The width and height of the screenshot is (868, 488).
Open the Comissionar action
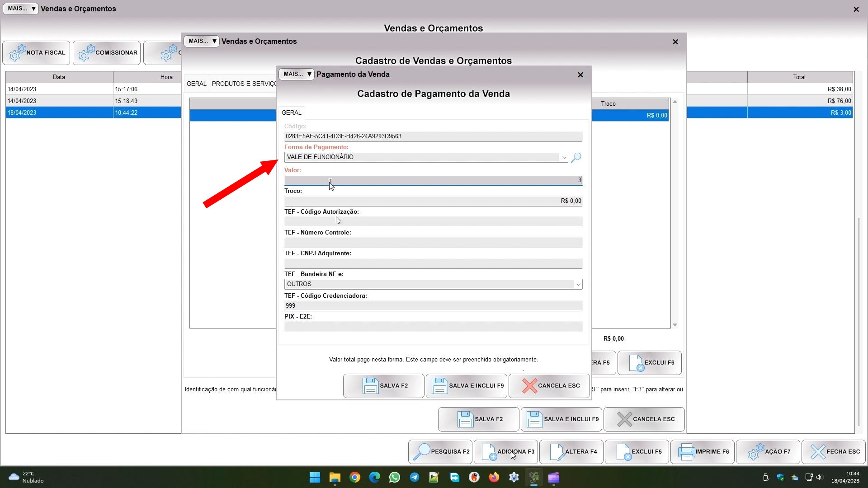point(107,53)
